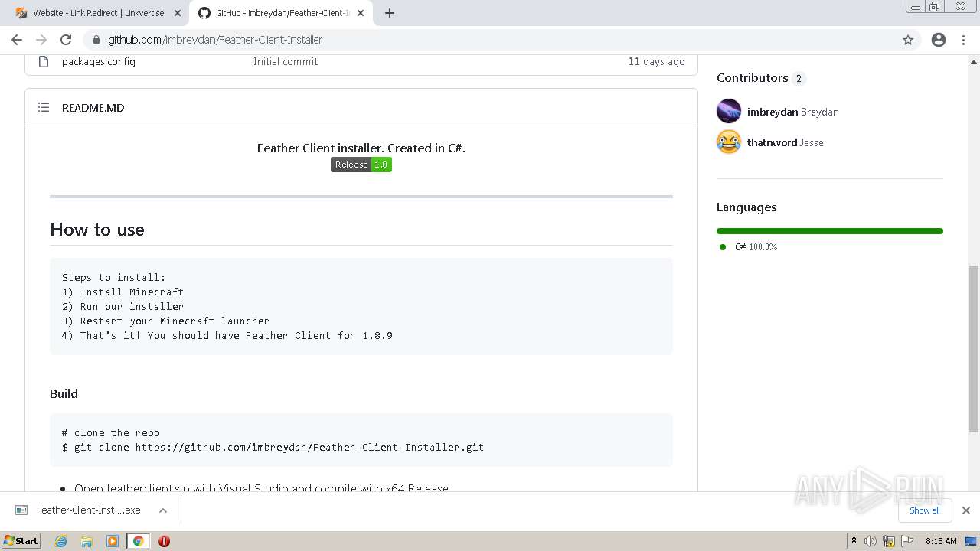Click the Build section heading
This screenshot has width=980, height=551.
pos(64,393)
